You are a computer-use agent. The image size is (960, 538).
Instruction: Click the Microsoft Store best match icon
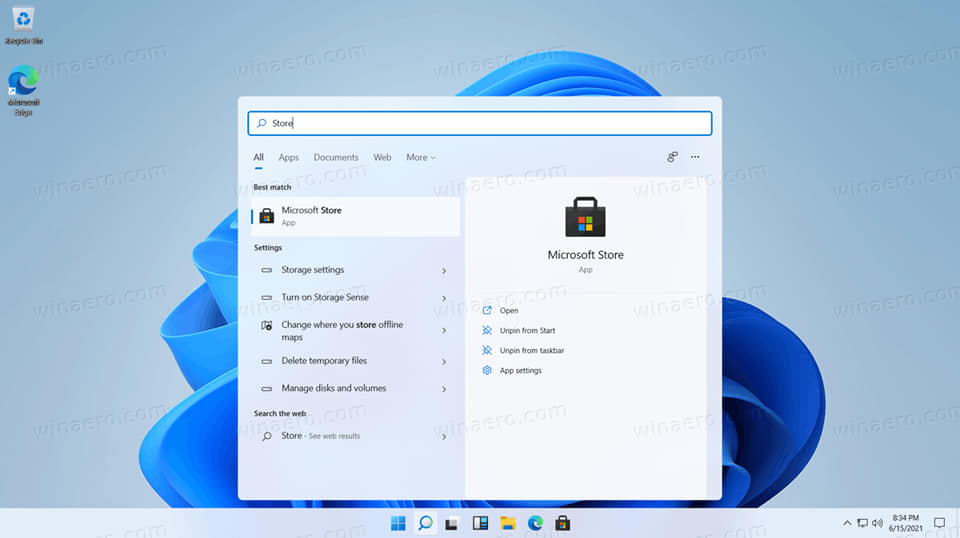pos(266,216)
